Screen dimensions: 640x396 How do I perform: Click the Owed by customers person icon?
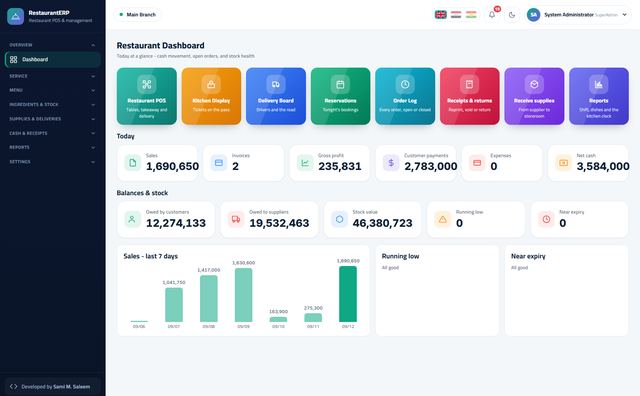pyautogui.click(x=132, y=219)
